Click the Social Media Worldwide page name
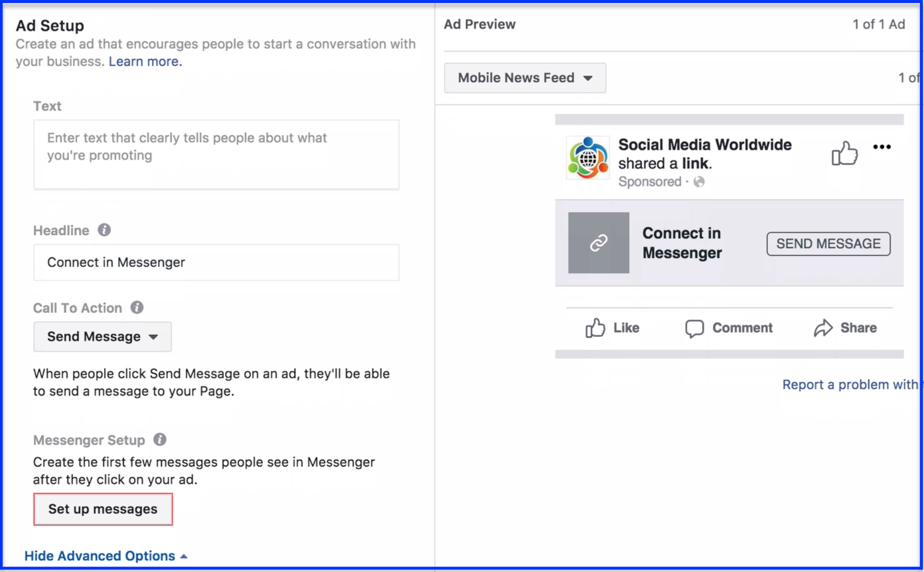Image resolution: width=924 pixels, height=572 pixels. point(705,145)
